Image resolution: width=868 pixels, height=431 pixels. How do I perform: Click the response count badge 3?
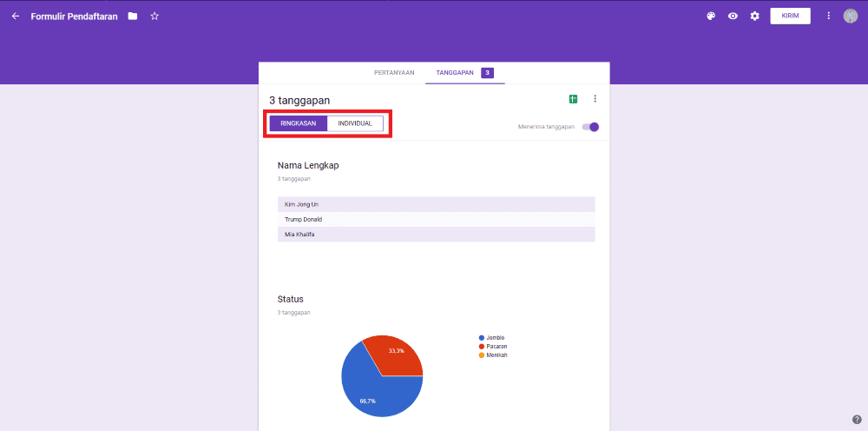coord(487,73)
